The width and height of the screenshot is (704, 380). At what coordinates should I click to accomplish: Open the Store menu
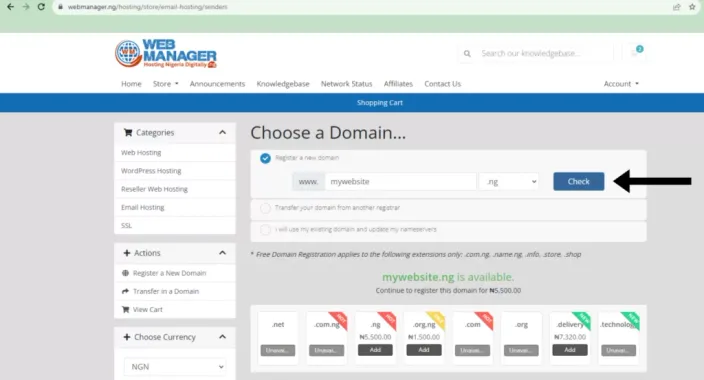[166, 84]
